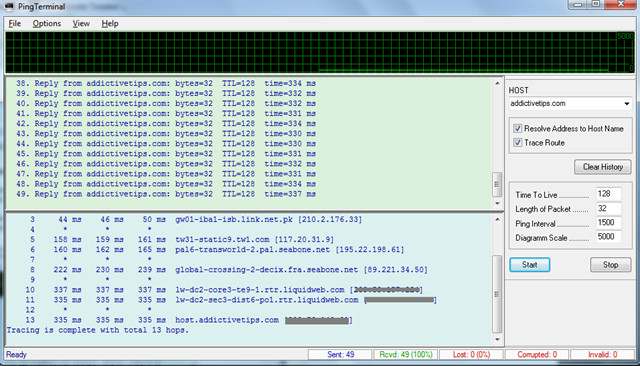
Task: Click the Stop button
Action: 611,265
